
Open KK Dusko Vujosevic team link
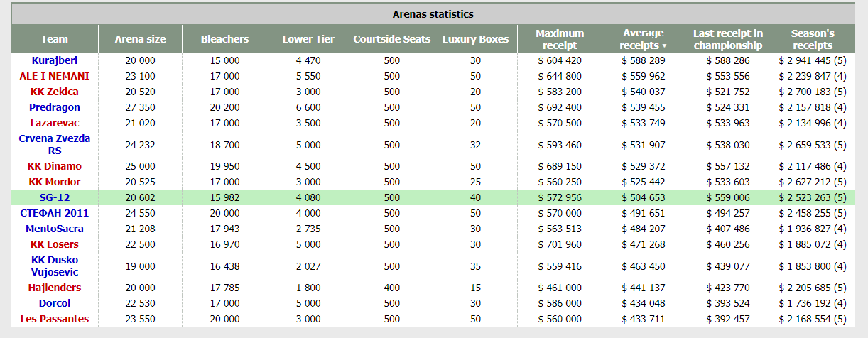coord(55,266)
